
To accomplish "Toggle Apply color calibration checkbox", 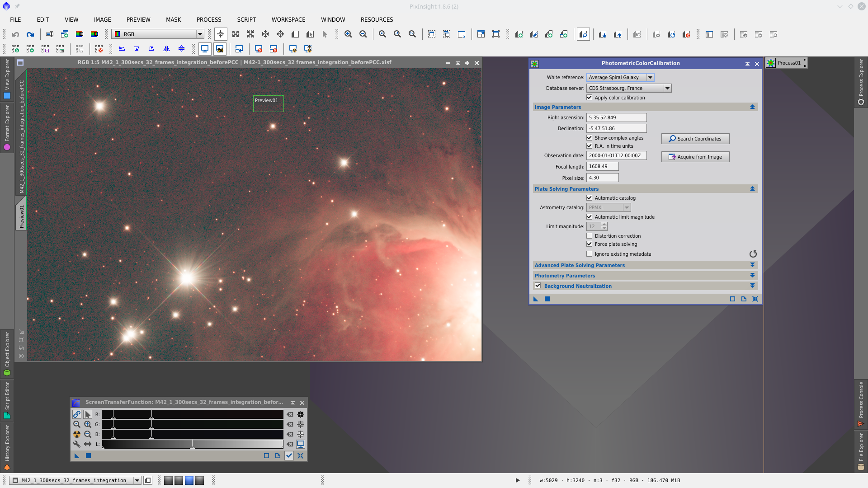I will [590, 98].
